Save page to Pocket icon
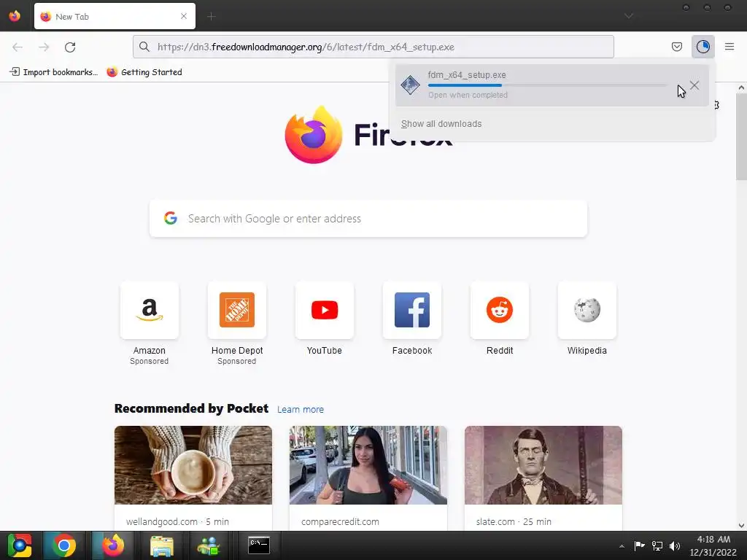Screen dimensions: 747x560 (677, 47)
